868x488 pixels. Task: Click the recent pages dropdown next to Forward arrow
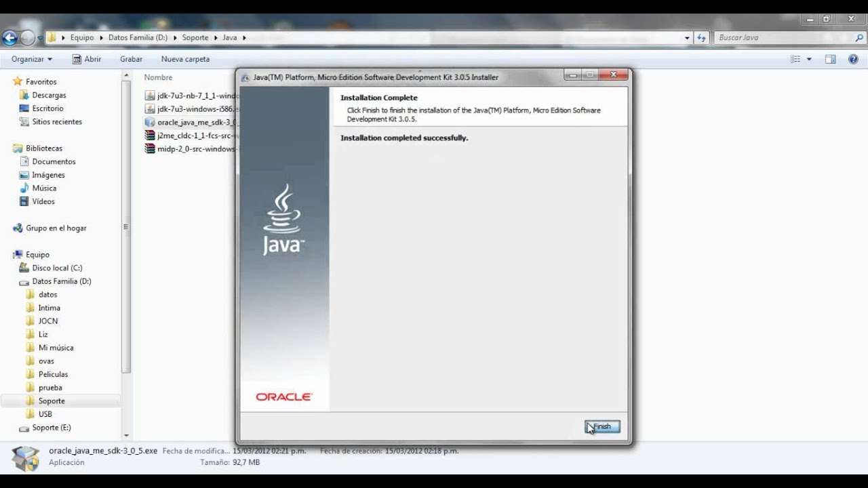[41, 38]
